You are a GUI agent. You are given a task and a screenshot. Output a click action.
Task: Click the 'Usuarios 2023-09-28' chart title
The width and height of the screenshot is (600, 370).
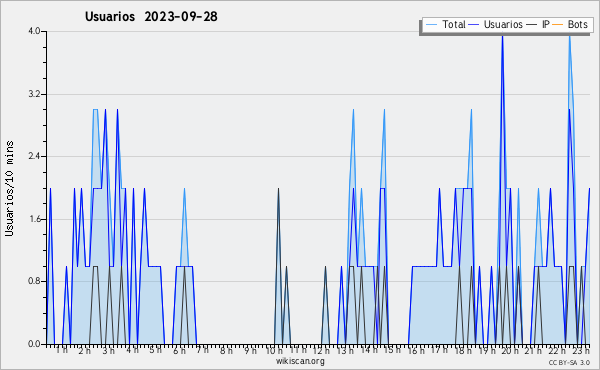(151, 16)
